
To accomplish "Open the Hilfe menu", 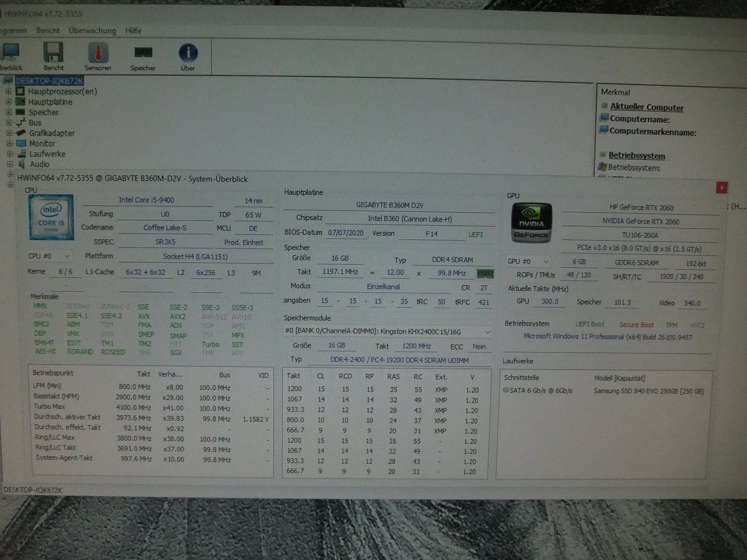I will point(133,31).
